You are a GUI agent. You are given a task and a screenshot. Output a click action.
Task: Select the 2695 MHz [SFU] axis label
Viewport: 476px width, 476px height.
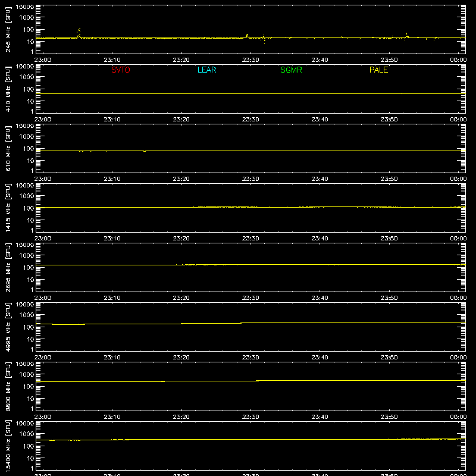point(8,267)
